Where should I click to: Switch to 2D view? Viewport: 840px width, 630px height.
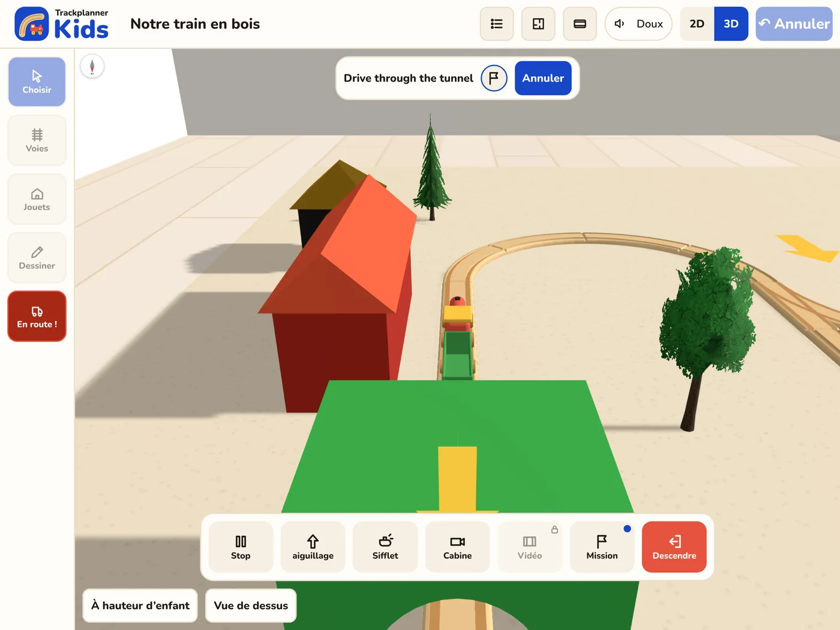pos(697,24)
